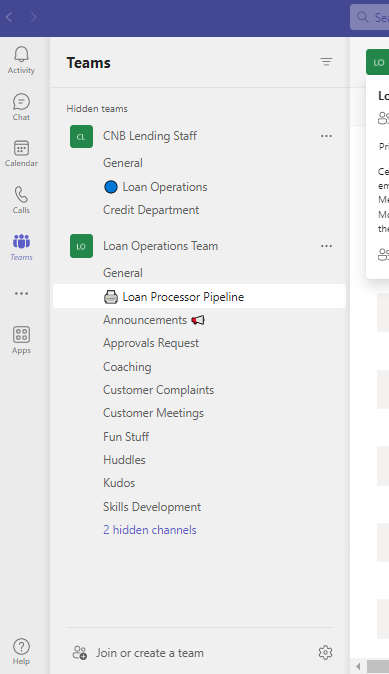
Task: Open Chat in the sidebar
Action: 21,107
